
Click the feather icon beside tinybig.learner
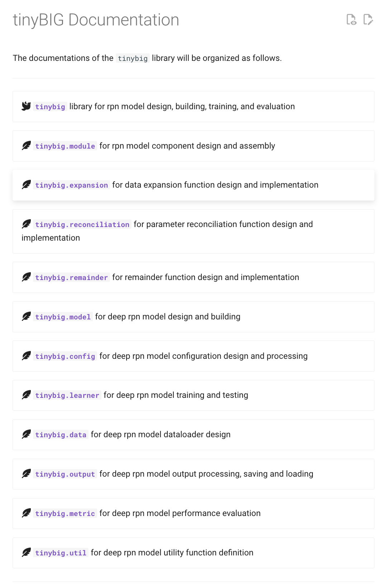coord(26,395)
